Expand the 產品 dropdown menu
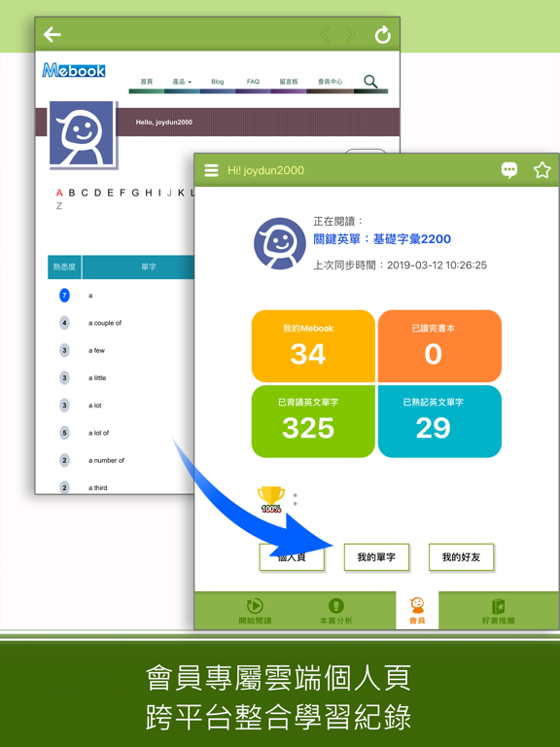The width and height of the screenshot is (560, 747). coord(182,82)
